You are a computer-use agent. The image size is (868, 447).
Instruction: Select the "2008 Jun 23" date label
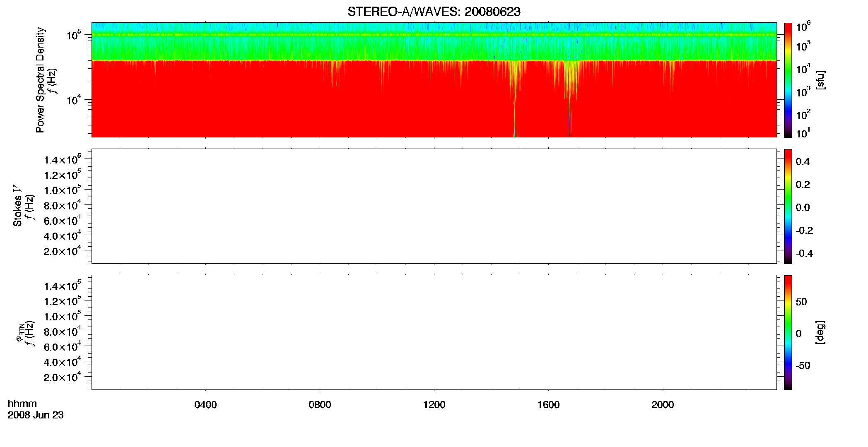36,415
